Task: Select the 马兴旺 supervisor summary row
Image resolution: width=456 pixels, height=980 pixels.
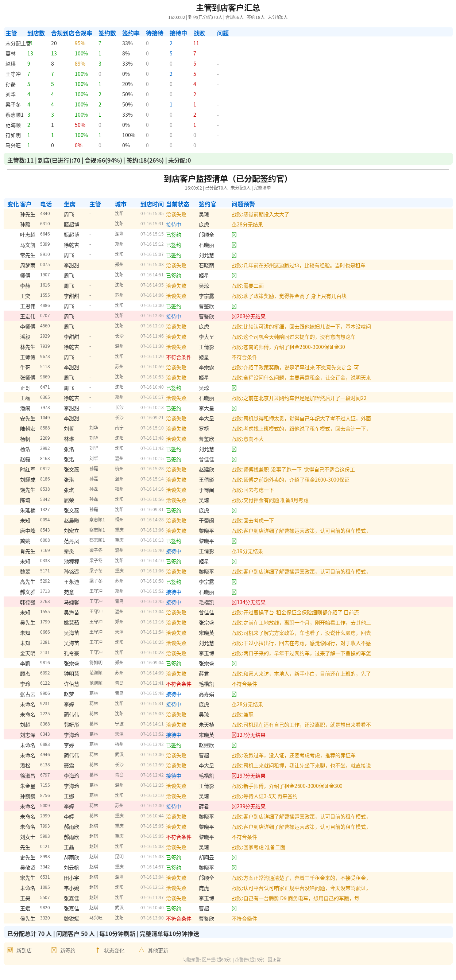Action: [228, 145]
